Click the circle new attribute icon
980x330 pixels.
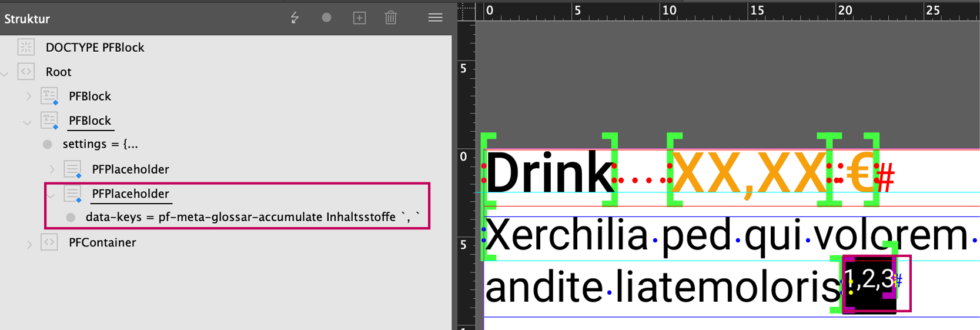point(326,18)
